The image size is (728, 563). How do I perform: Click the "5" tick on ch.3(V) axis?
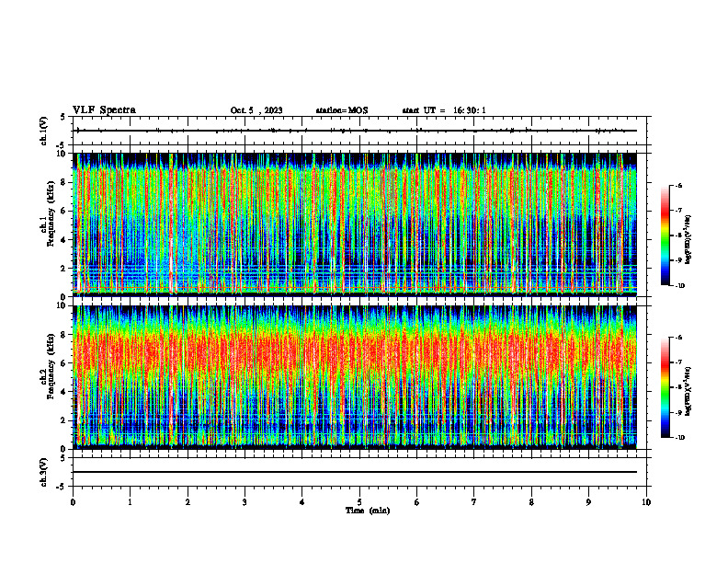(x=63, y=458)
